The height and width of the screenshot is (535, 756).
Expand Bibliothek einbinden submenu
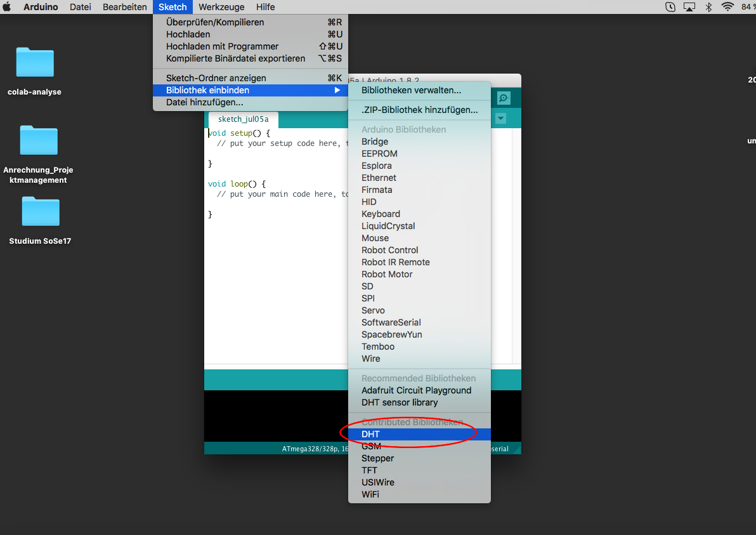[x=251, y=90]
